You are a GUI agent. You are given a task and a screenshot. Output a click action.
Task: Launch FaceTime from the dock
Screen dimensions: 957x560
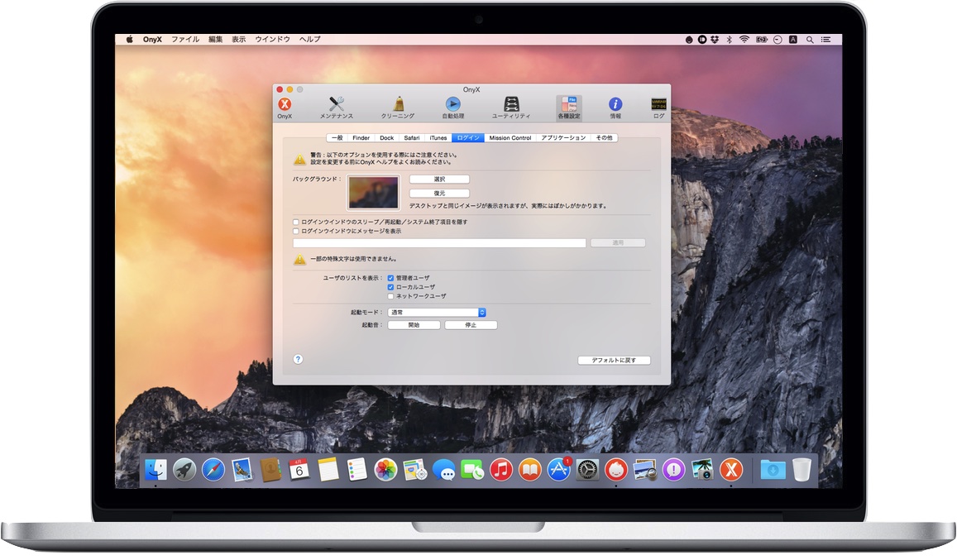472,470
